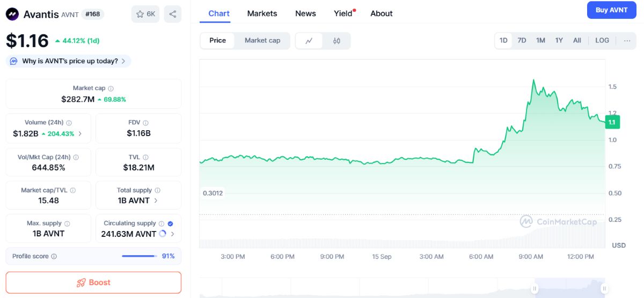Click the 15.48 Market cap/TVL value
Viewport: 644px width, 298px height.
coord(48,200)
